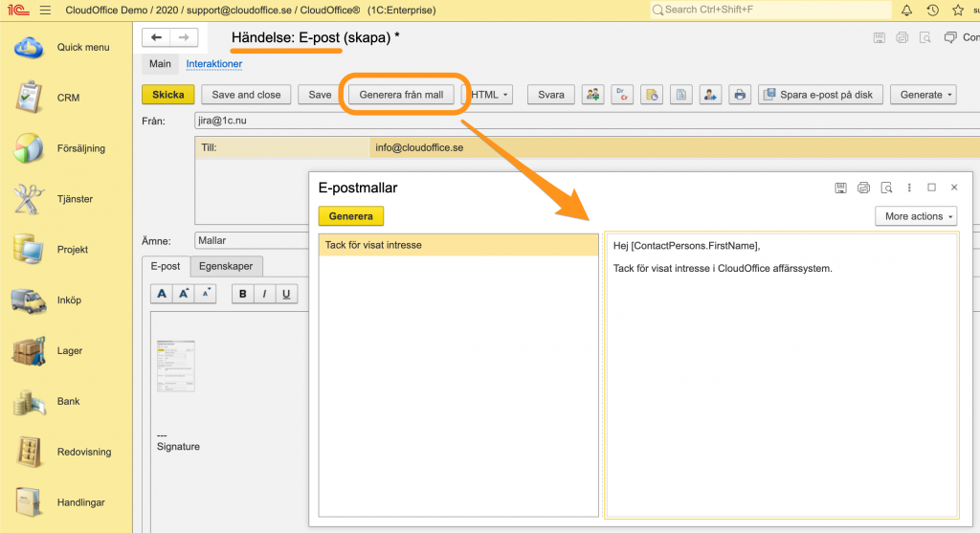Open the notifications bell icon
The width and height of the screenshot is (980, 533).
pyautogui.click(x=906, y=10)
